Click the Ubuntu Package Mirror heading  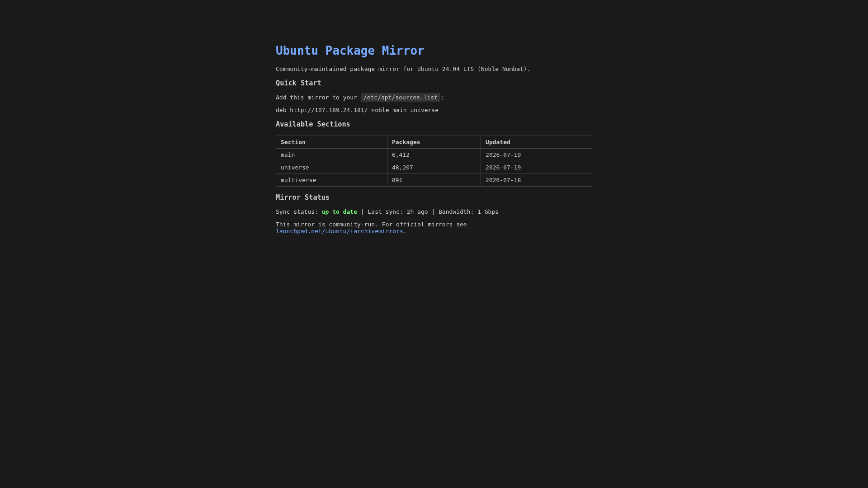click(x=350, y=51)
